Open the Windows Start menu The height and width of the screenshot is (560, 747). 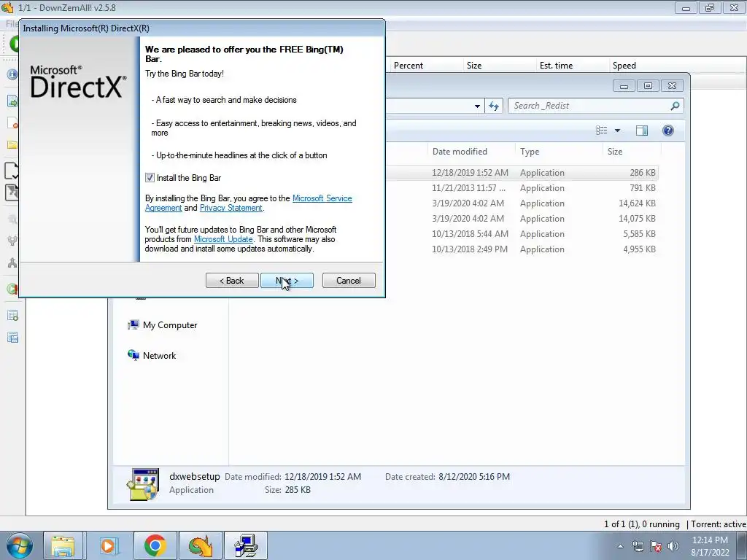point(20,545)
